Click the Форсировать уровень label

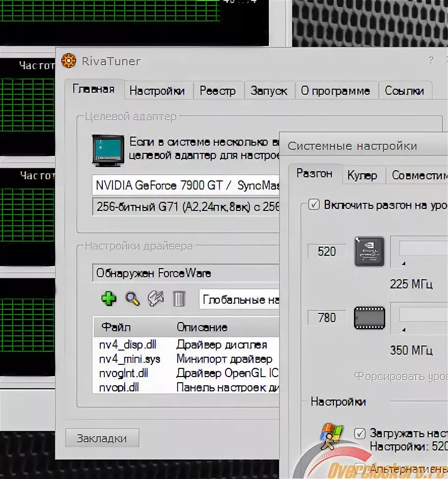click(x=401, y=377)
